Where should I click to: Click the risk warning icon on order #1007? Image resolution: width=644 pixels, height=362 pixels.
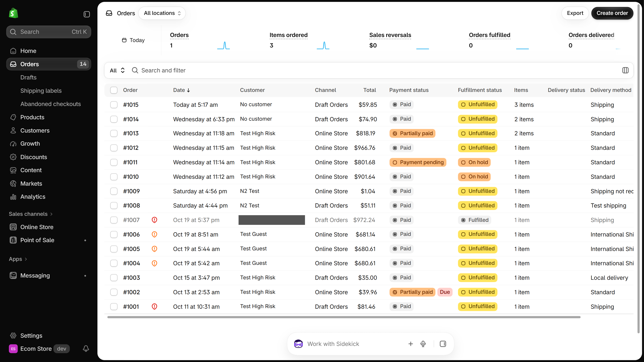click(154, 220)
